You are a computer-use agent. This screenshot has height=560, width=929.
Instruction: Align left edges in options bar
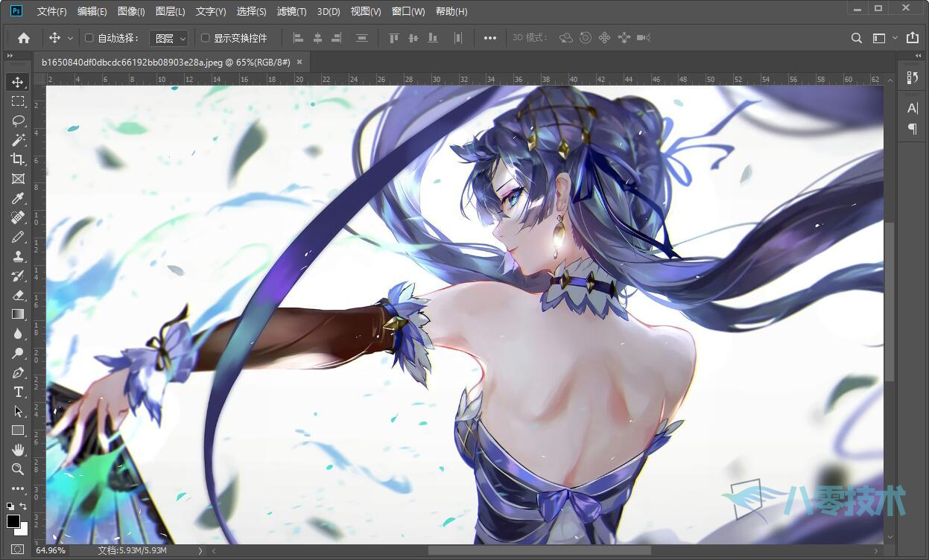pos(299,38)
